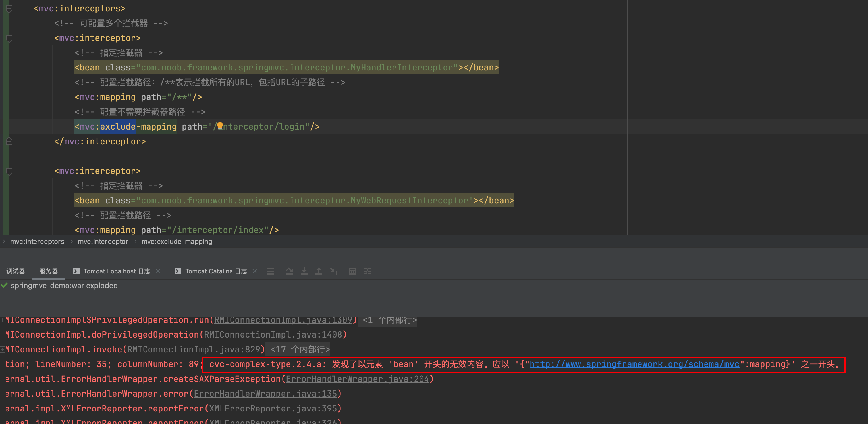This screenshot has width=868, height=424.
Task: Open the ErrorHandlerWrapper.java:135 source link
Action: 265,394
